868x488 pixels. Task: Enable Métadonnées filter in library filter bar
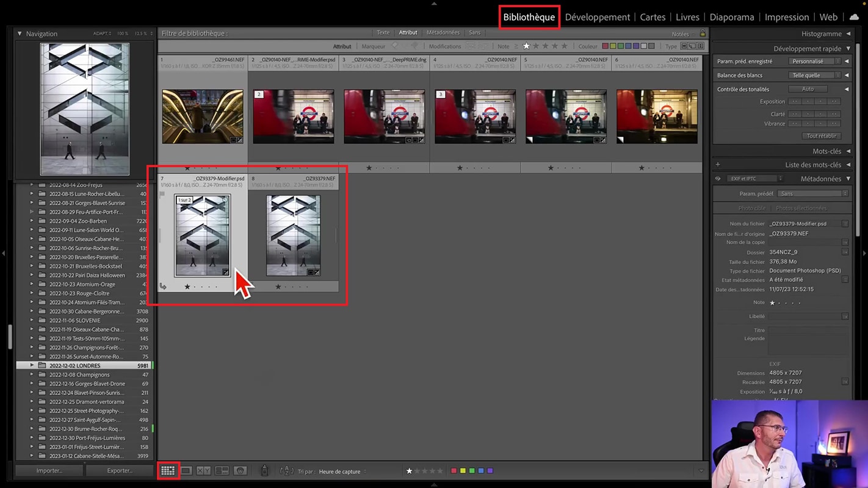(x=443, y=33)
